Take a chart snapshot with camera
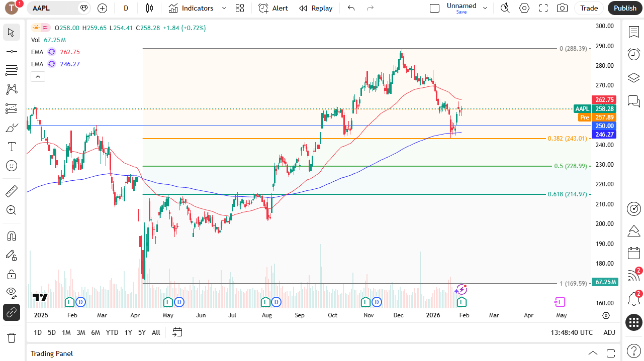The height and width of the screenshot is (361, 644). [x=562, y=8]
